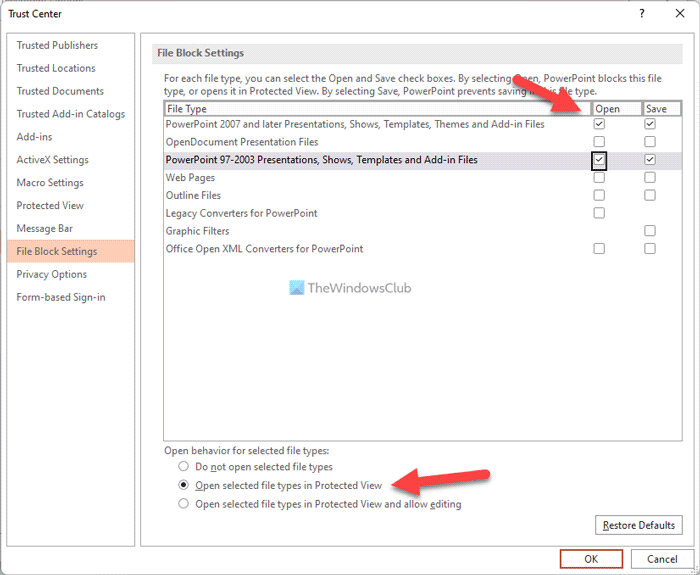The image size is (700, 575).
Task: Confirm settings with OK button
Action: pyautogui.click(x=591, y=559)
